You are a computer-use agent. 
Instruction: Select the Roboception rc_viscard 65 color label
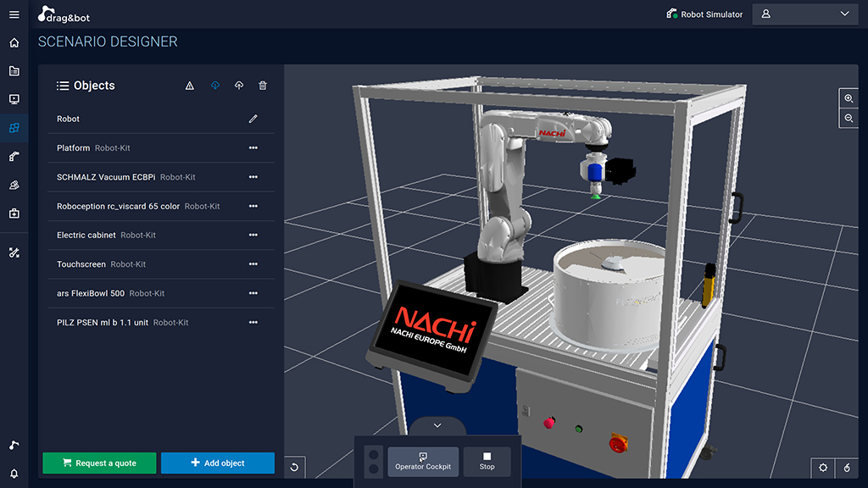click(x=118, y=206)
